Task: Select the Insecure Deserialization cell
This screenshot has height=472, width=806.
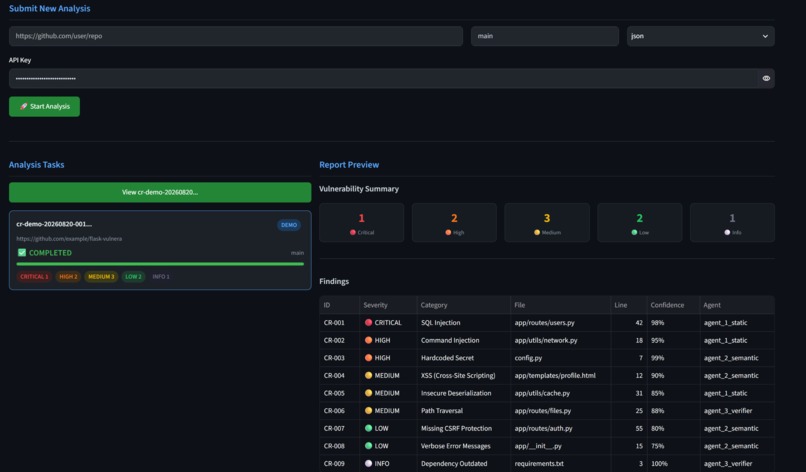Action: pyautogui.click(x=463, y=393)
